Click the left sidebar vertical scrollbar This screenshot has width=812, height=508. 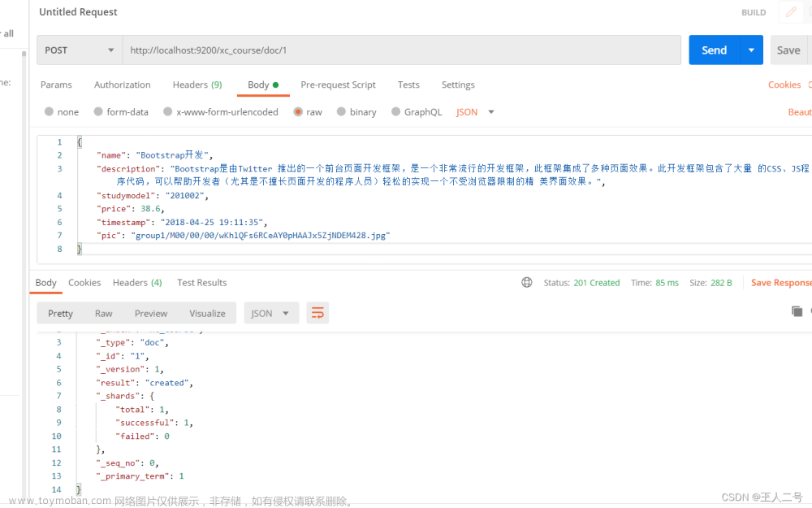[x=24, y=275]
